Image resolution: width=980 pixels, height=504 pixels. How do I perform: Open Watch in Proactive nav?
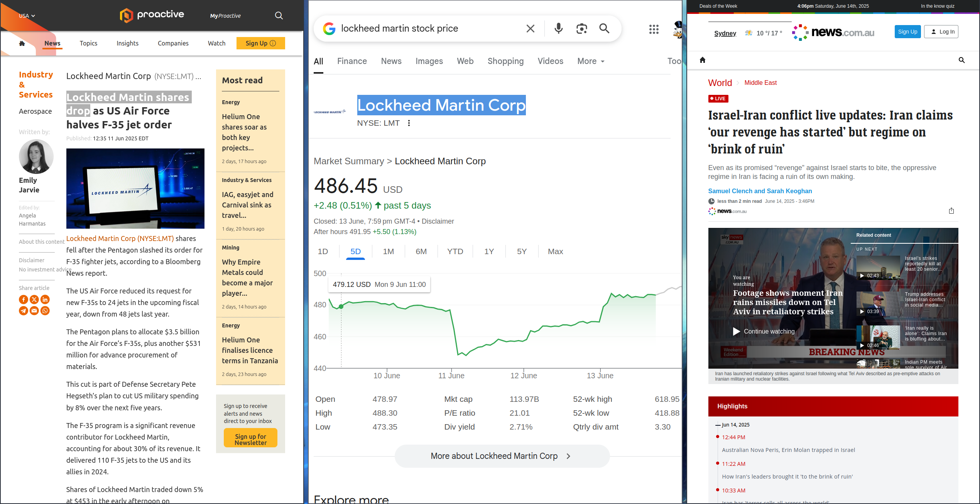point(216,43)
